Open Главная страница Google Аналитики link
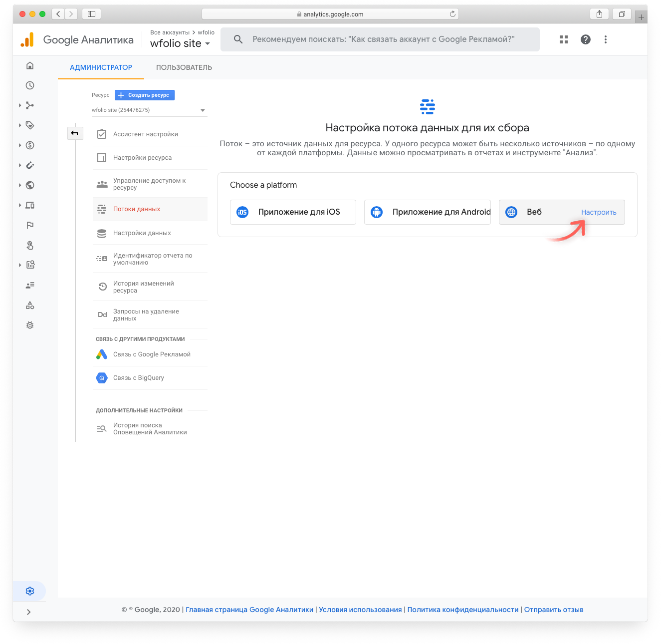The image size is (661, 644). click(249, 610)
